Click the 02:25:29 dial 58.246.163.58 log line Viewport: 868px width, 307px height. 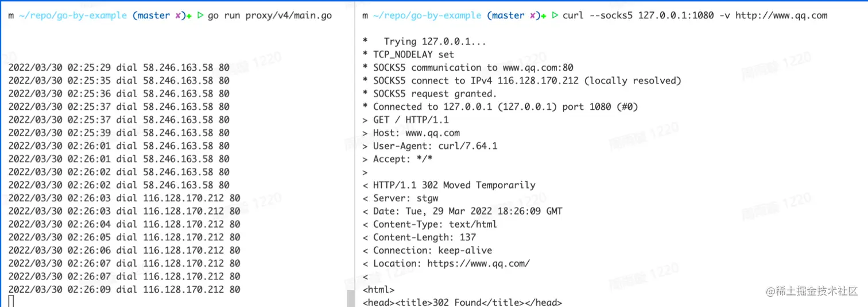pos(119,67)
